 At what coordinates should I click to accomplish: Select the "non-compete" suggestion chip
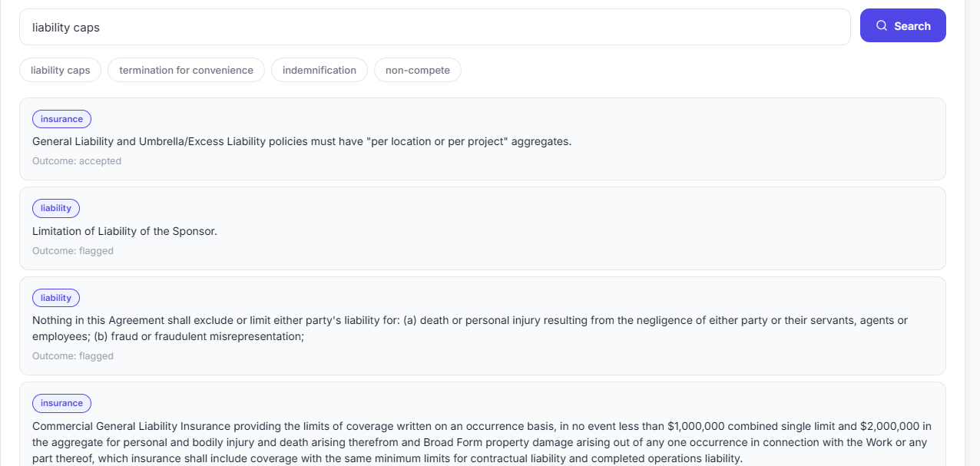[418, 70]
